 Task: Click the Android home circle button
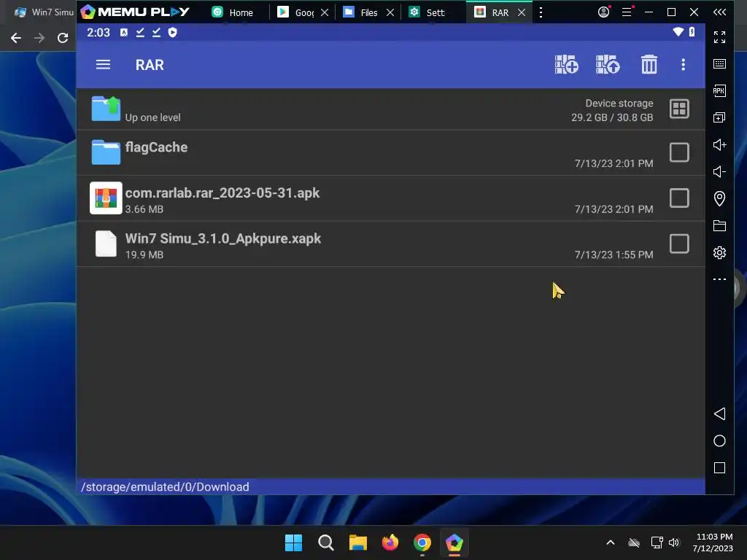point(719,441)
